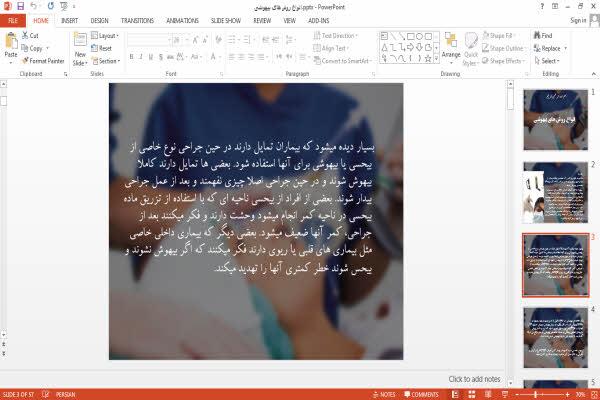Switch to the ANIMATIONS tab
Screen dimensions: 600x400
tap(183, 21)
